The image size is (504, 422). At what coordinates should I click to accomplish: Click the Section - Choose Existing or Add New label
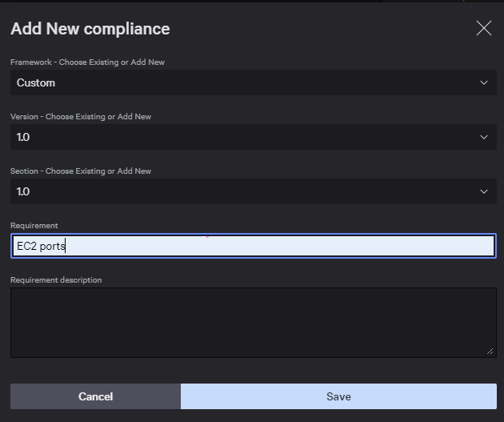(81, 171)
